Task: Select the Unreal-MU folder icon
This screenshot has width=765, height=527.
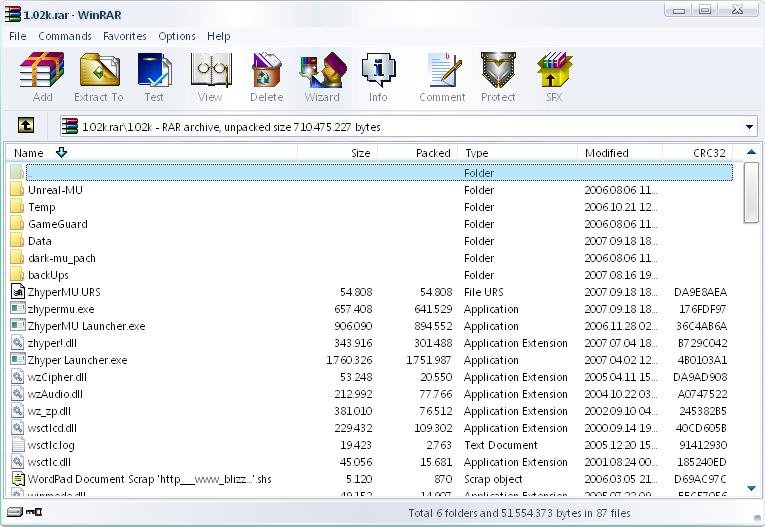Action: (x=18, y=190)
